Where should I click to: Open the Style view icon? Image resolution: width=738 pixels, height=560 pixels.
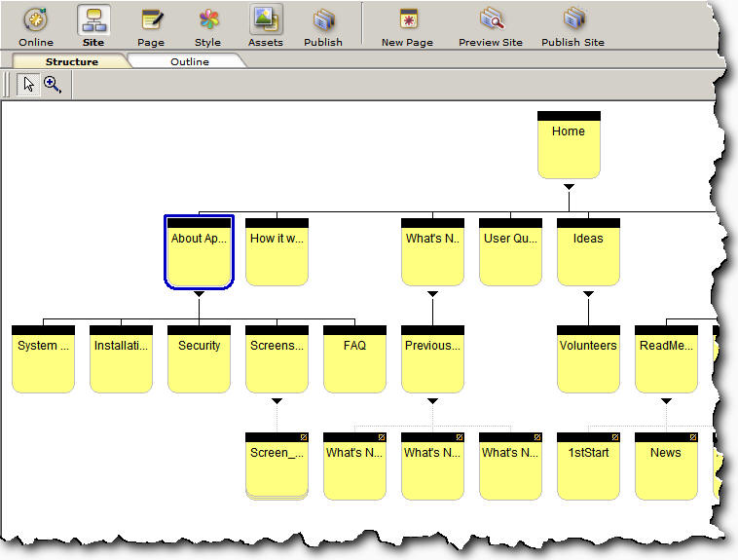pos(208,19)
